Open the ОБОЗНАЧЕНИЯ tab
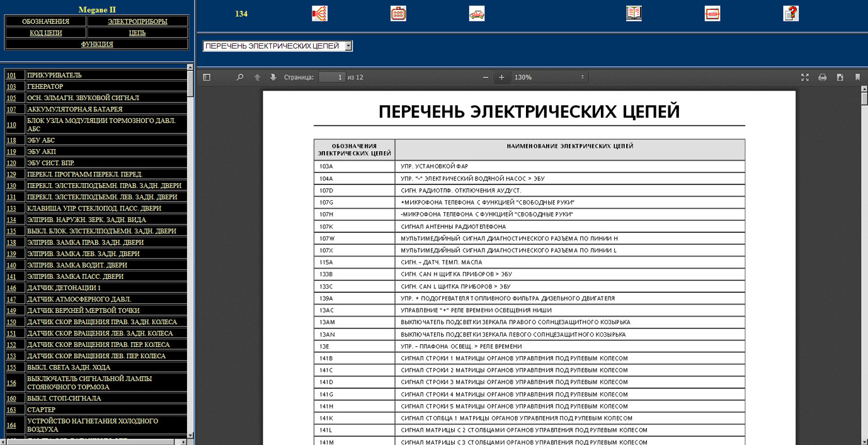868x445 pixels. (45, 21)
